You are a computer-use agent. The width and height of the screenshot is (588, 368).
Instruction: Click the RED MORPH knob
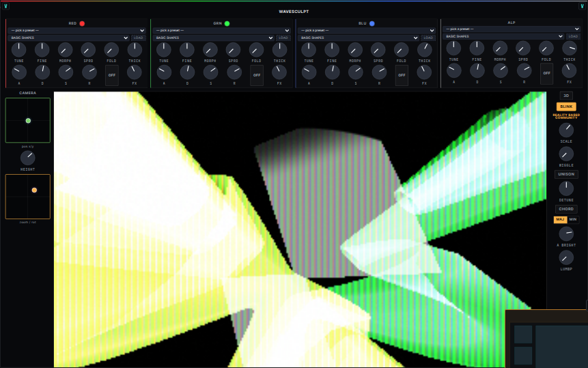pyautogui.click(x=66, y=50)
